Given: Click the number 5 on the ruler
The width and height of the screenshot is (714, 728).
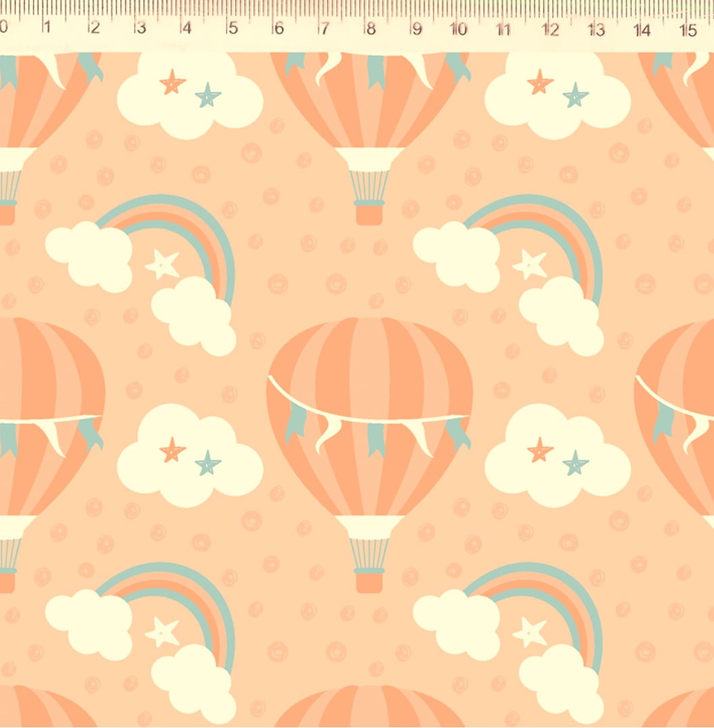Looking at the screenshot, I should [232, 29].
